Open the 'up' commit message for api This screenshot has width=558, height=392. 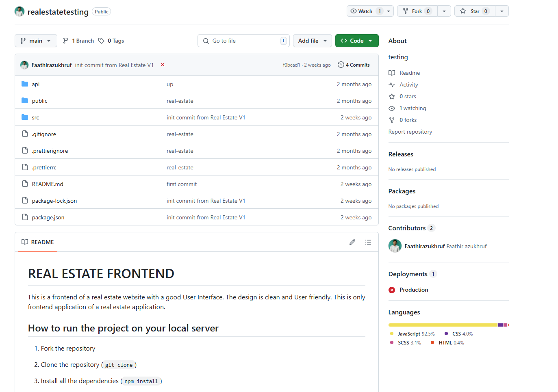point(170,84)
